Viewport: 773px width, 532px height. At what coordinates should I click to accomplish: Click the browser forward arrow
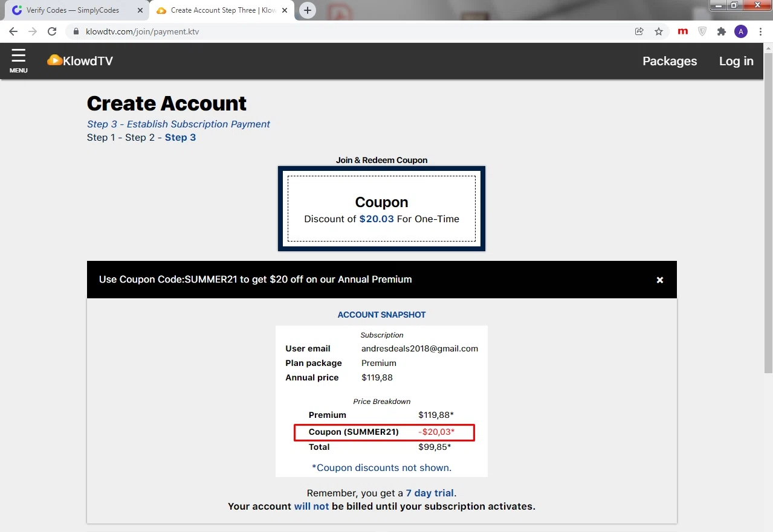coord(33,31)
